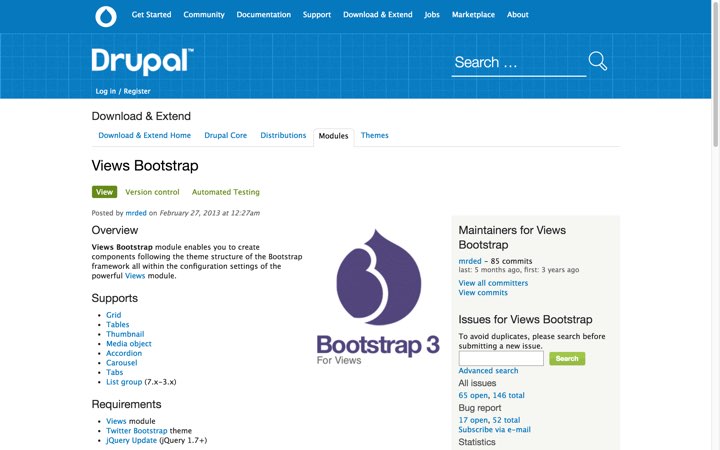
Task: Open the Version control tab
Action: point(152,192)
